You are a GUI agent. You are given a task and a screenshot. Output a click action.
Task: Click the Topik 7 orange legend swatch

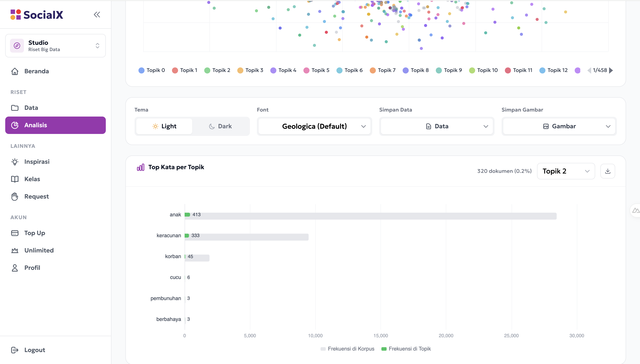[x=372, y=70]
